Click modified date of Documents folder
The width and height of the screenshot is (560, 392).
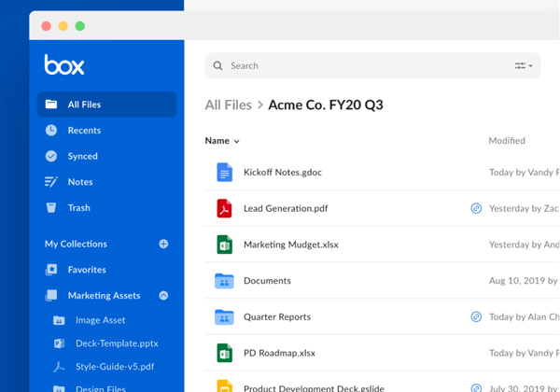(x=524, y=281)
